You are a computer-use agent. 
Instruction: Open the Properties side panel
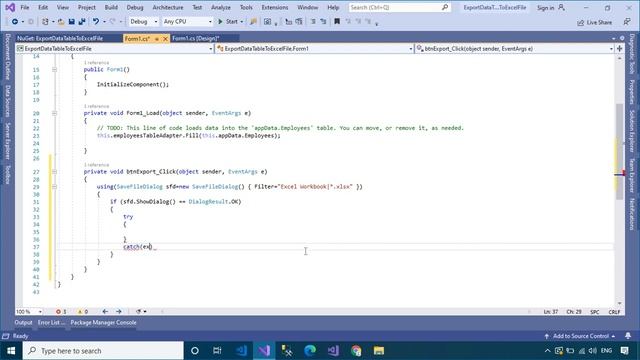632,92
